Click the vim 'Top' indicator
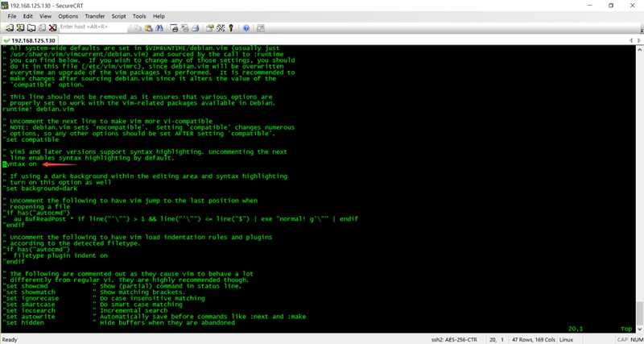Viewport: 644px width, 344px height. tap(627, 329)
